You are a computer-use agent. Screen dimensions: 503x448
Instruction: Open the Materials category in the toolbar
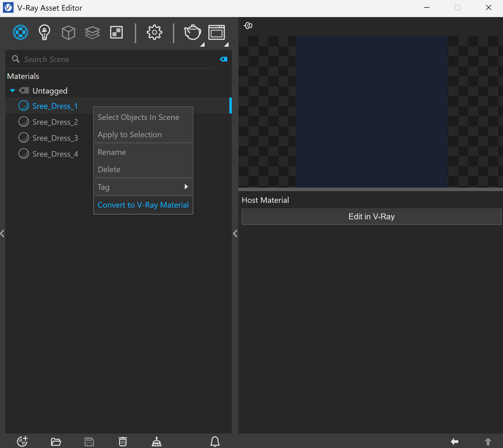coord(21,32)
